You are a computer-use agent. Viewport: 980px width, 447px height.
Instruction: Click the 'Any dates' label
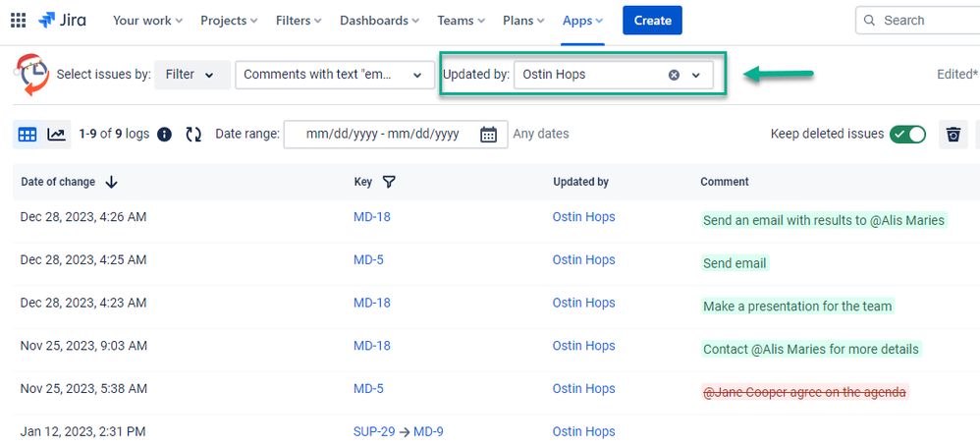coord(541,134)
